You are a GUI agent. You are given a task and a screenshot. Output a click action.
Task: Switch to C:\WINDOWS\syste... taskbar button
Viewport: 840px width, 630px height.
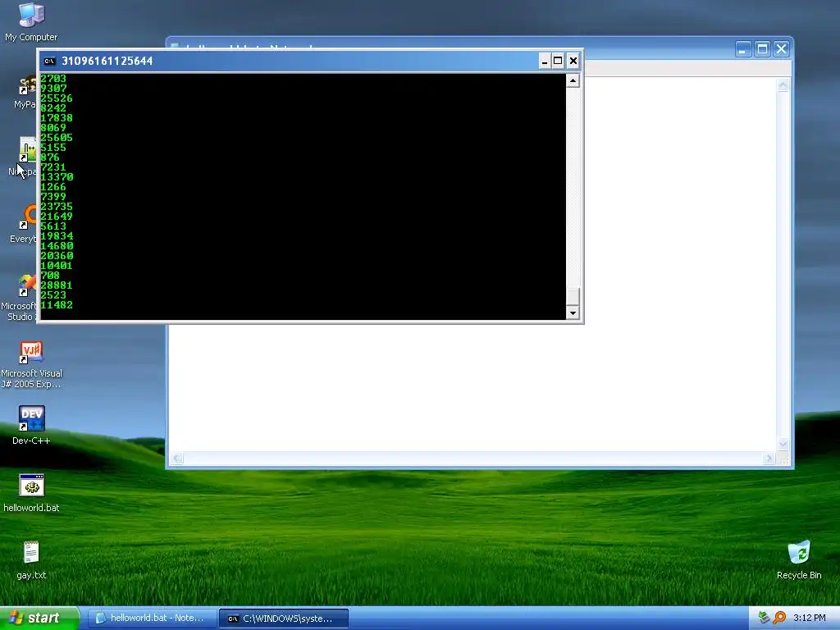[x=284, y=619]
